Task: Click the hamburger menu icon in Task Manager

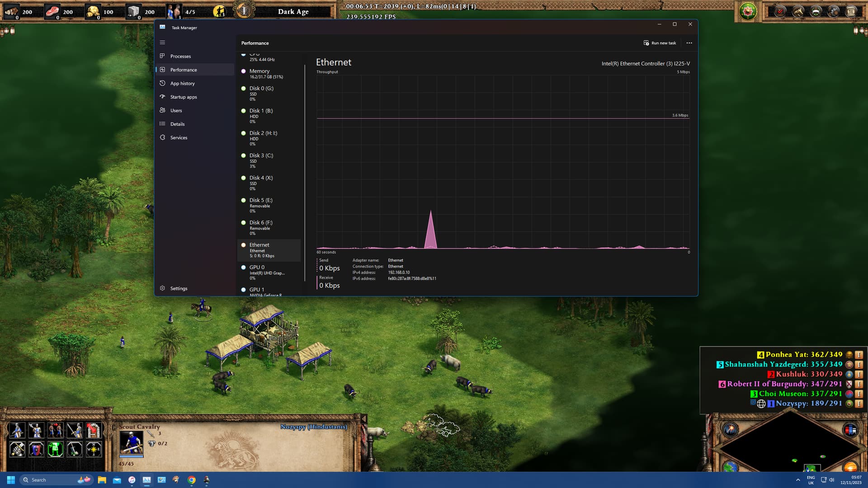Action: [162, 42]
